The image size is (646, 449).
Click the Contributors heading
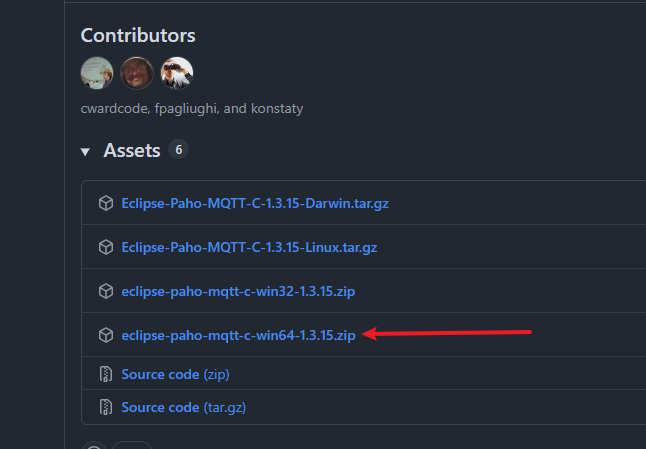coord(138,35)
